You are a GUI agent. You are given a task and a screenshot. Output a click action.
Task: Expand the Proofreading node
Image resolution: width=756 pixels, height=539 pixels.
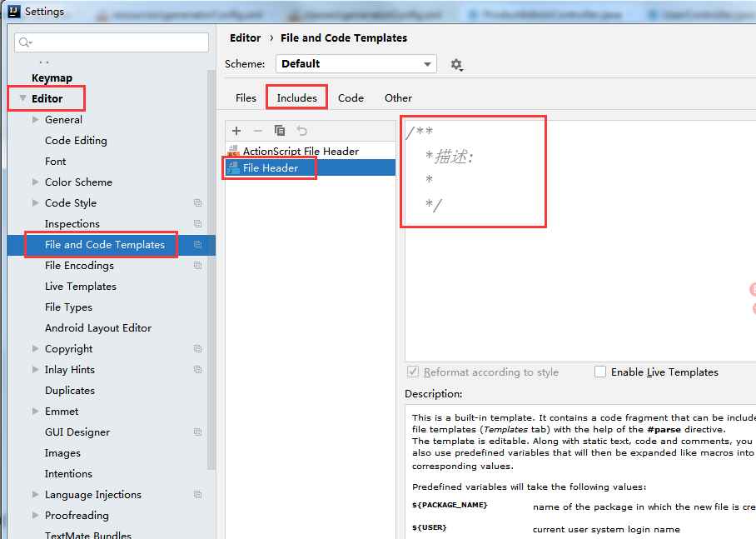(x=35, y=516)
